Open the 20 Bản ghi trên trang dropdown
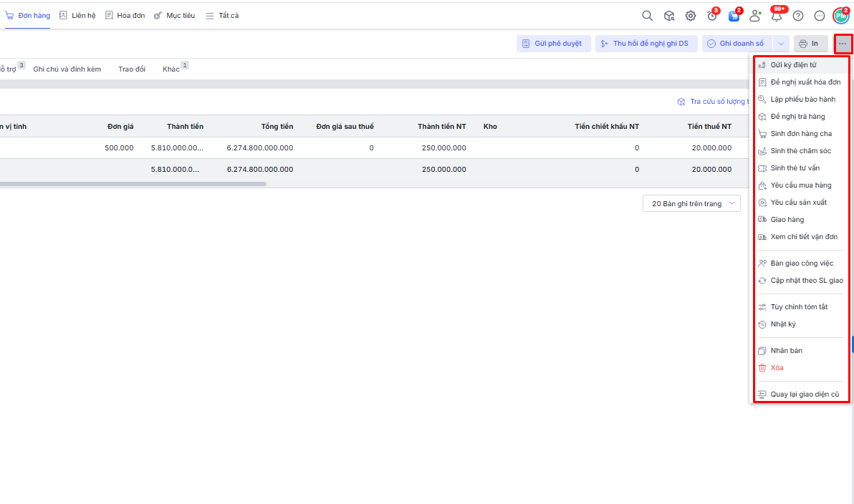Viewport: 854px width, 504px height. coord(691,204)
